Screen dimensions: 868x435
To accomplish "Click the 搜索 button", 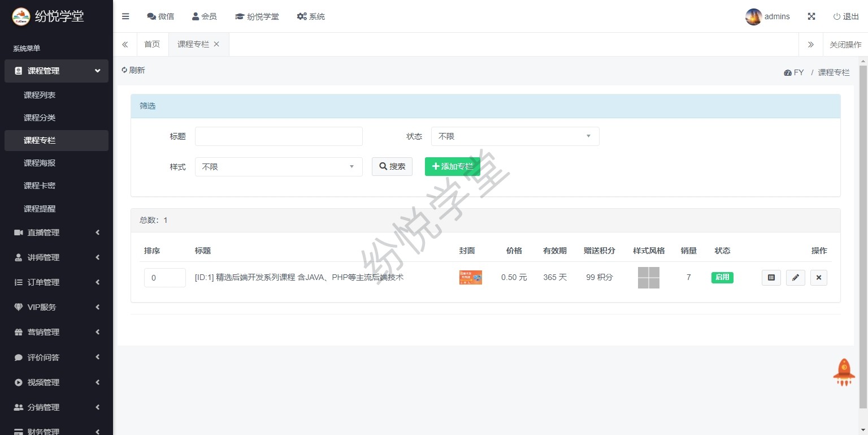I will [x=392, y=167].
